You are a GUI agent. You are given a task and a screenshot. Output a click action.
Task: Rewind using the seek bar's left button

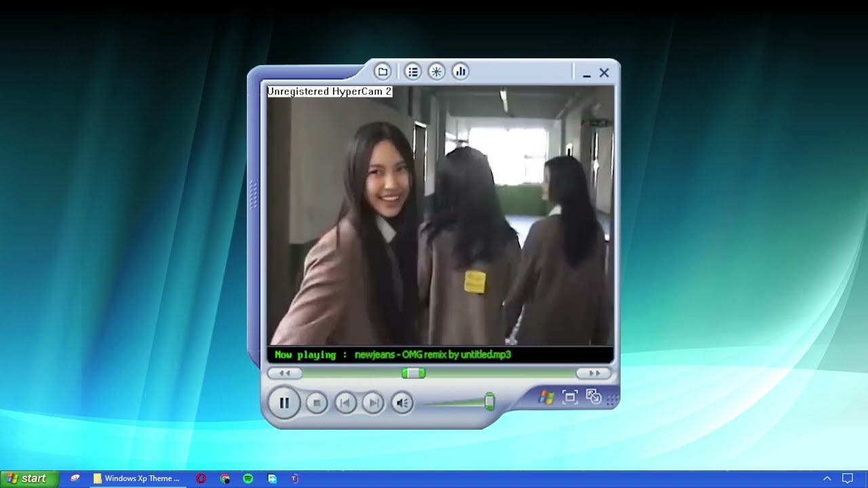click(285, 373)
